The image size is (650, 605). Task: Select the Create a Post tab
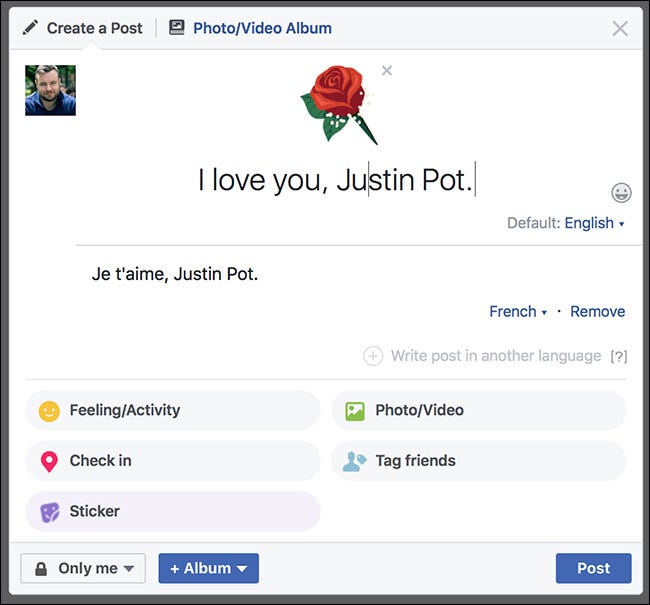pyautogui.click(x=83, y=28)
